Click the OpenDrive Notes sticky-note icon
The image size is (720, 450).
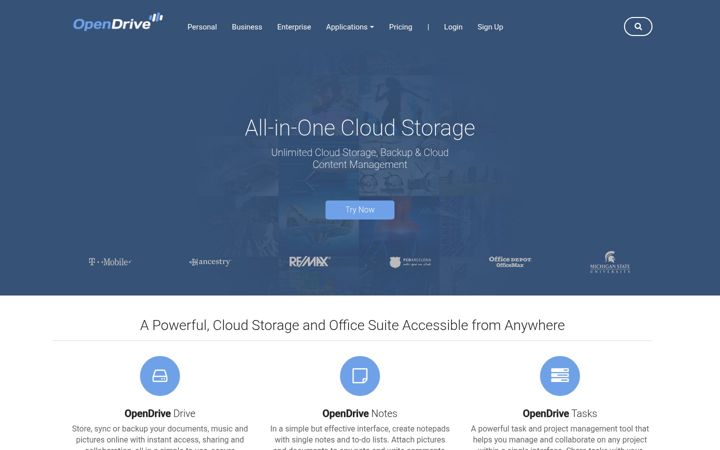[x=360, y=376]
